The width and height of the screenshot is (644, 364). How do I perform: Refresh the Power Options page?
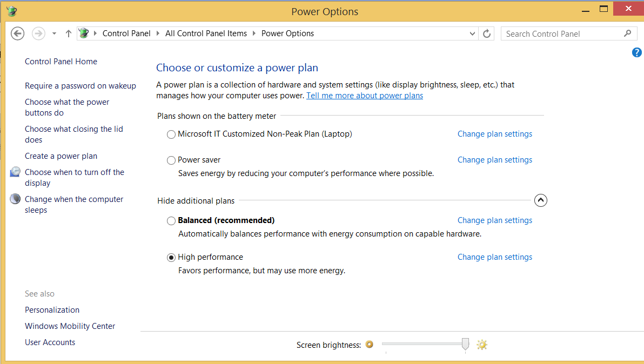(487, 33)
